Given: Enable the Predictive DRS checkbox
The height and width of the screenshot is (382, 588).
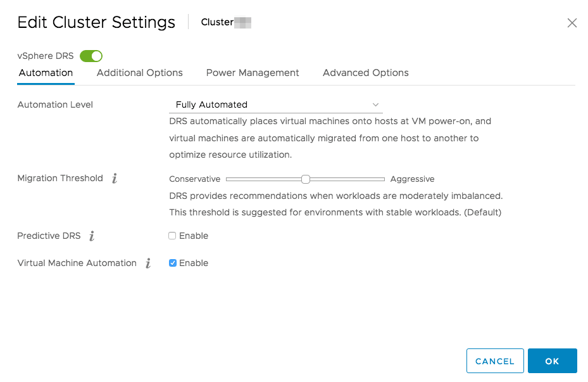Looking at the screenshot, I should coord(172,236).
